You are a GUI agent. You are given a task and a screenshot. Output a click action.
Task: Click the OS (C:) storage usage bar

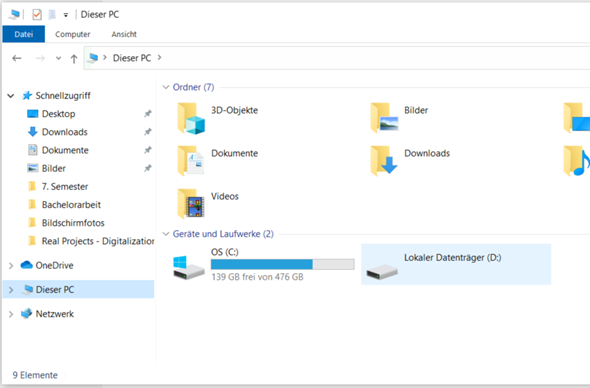coord(283,265)
